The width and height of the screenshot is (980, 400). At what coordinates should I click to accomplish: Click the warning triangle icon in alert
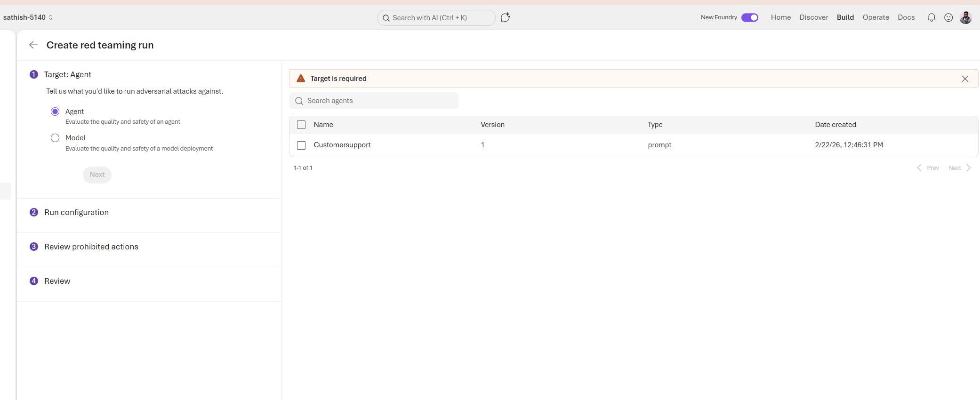301,79
